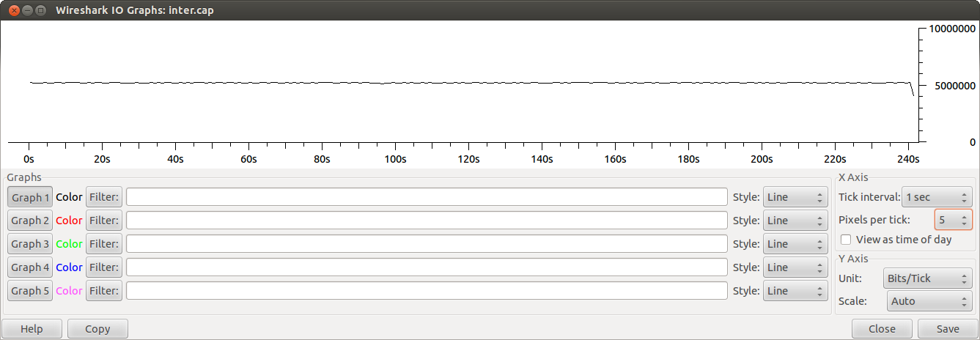
Task: Maximize the IO Graphs window
Action: (41, 10)
